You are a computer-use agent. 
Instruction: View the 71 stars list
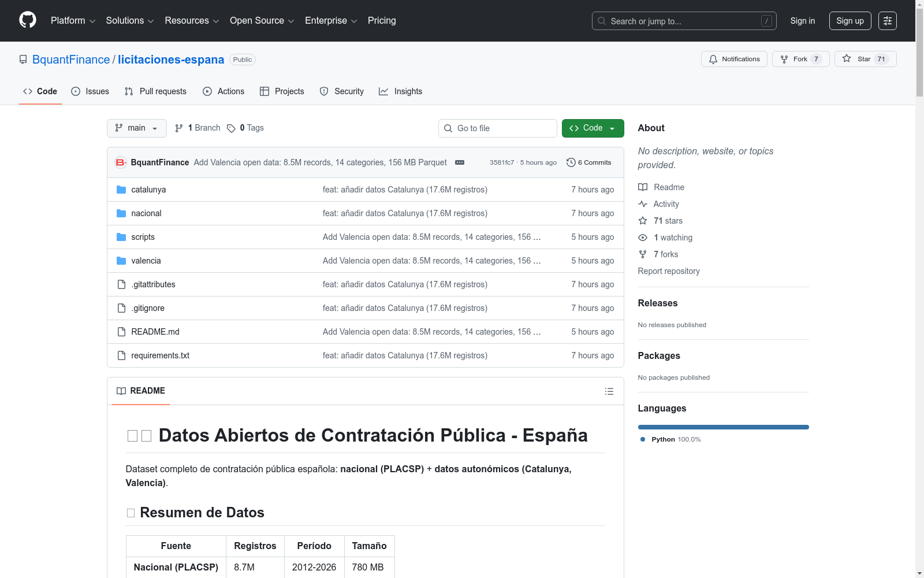[661, 221]
